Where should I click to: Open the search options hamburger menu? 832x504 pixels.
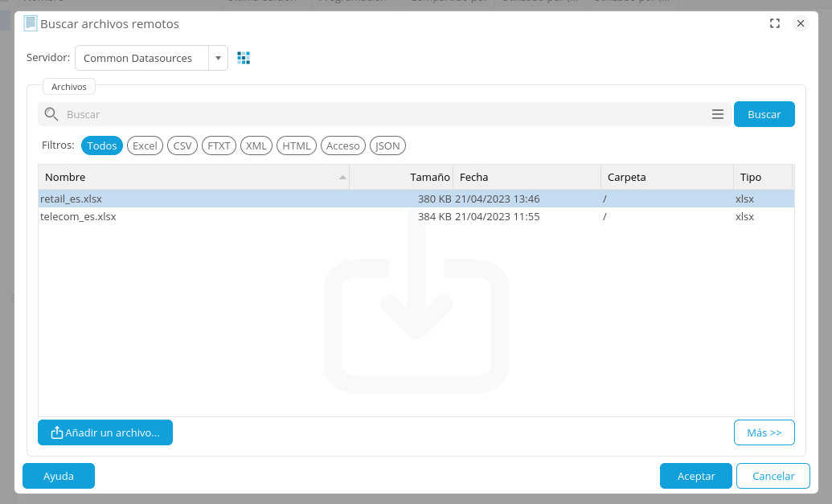[718, 114]
